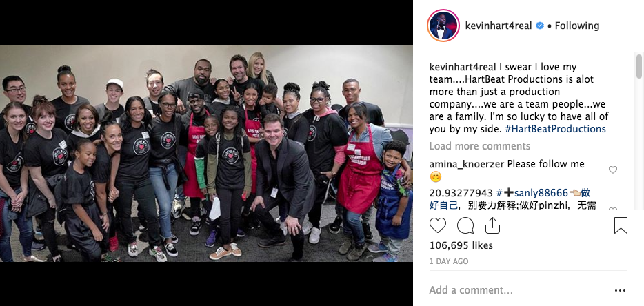Image resolution: width=644 pixels, height=306 pixels.
Task: Share the post via share icon
Action: [x=492, y=225]
